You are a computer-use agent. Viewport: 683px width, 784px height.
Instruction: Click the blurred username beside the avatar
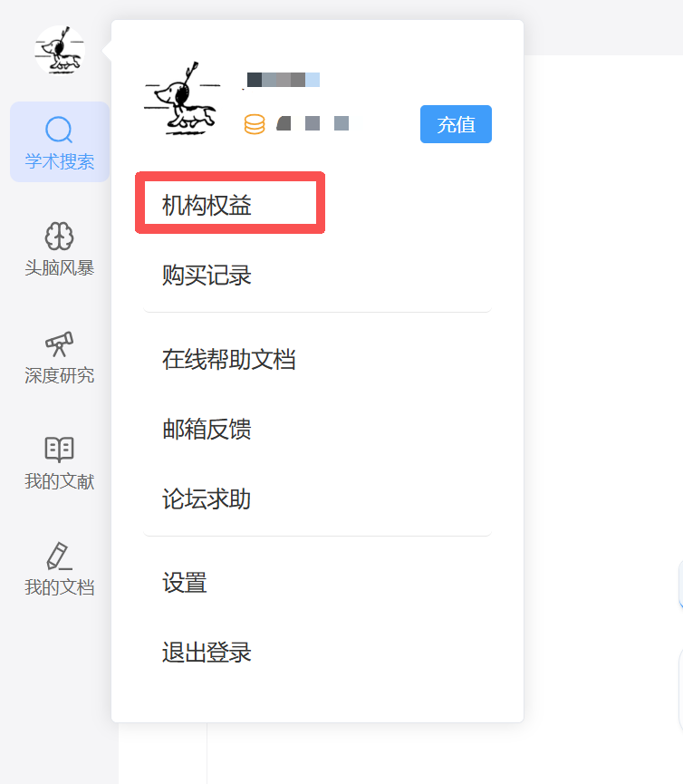pyautogui.click(x=283, y=80)
